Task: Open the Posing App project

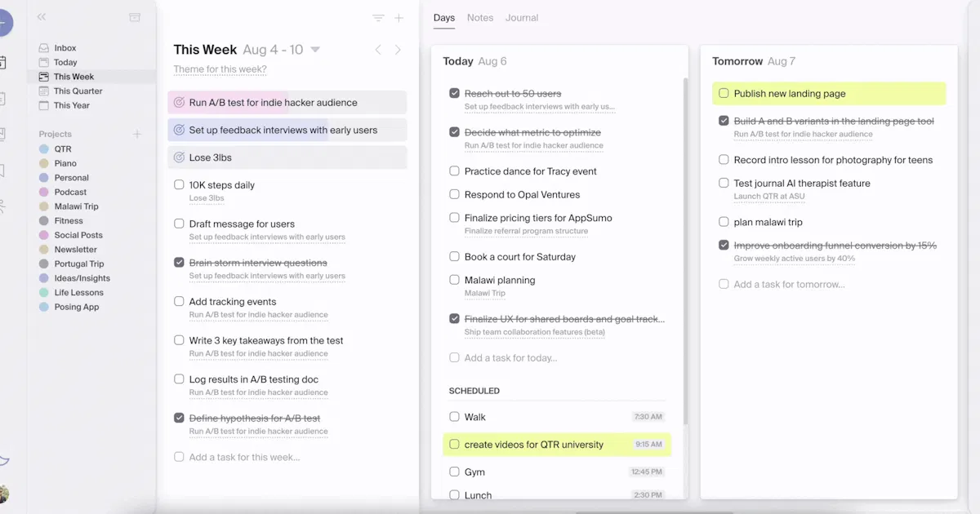Action: (77, 307)
